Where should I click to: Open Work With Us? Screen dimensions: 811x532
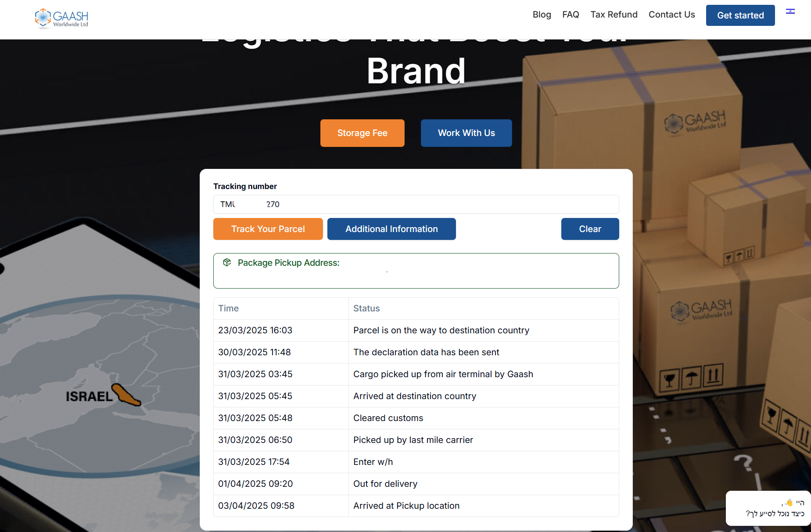point(467,133)
